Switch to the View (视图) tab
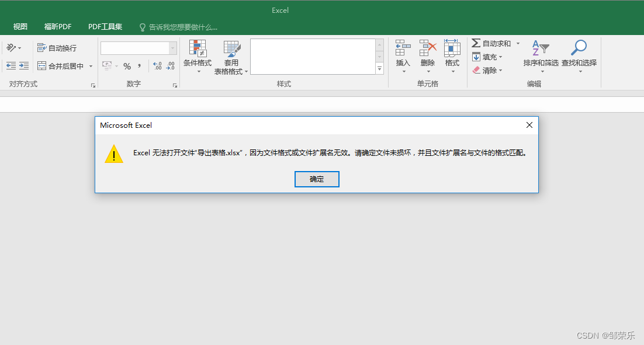 tap(20, 27)
